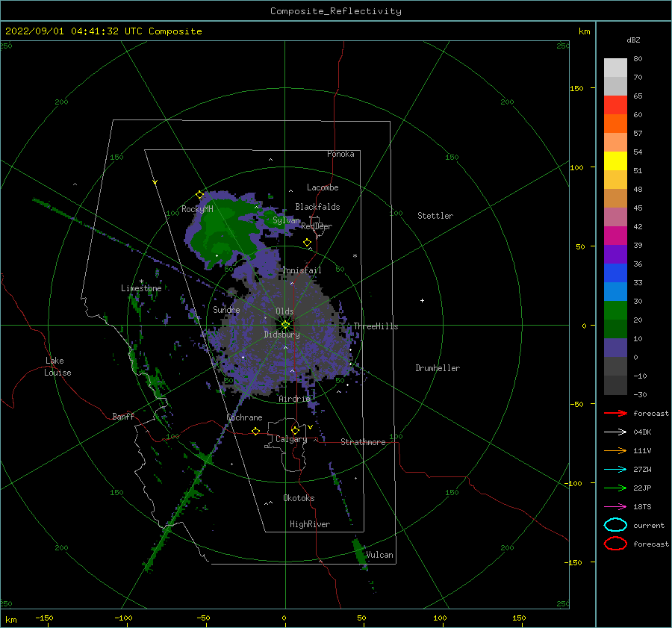
Task: Click the Composite_Reflectivity title text
Action: 335,11
